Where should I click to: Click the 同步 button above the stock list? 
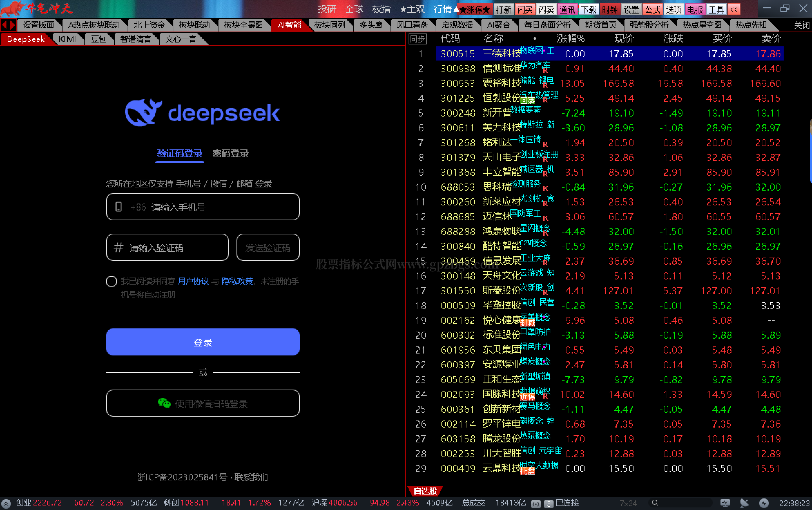coord(417,39)
